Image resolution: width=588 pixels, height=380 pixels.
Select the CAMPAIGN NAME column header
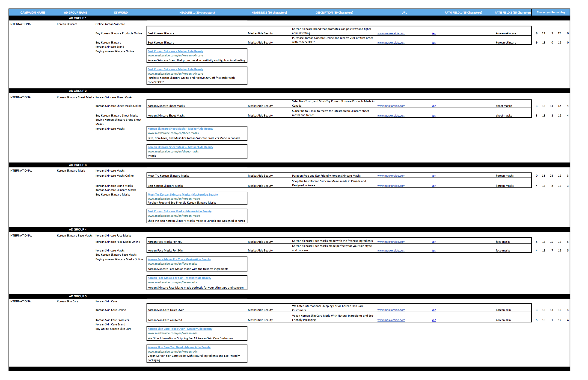(x=33, y=13)
